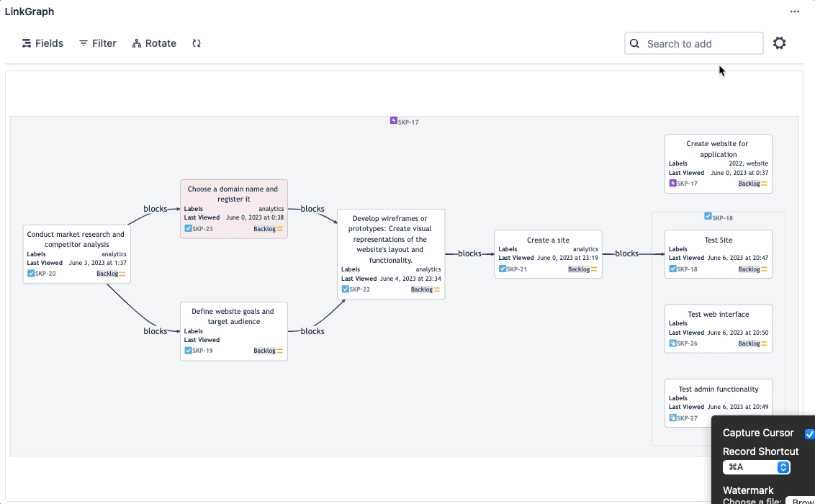Click the Rotate button
Image resolution: width=815 pixels, height=504 pixels.
coord(154,43)
